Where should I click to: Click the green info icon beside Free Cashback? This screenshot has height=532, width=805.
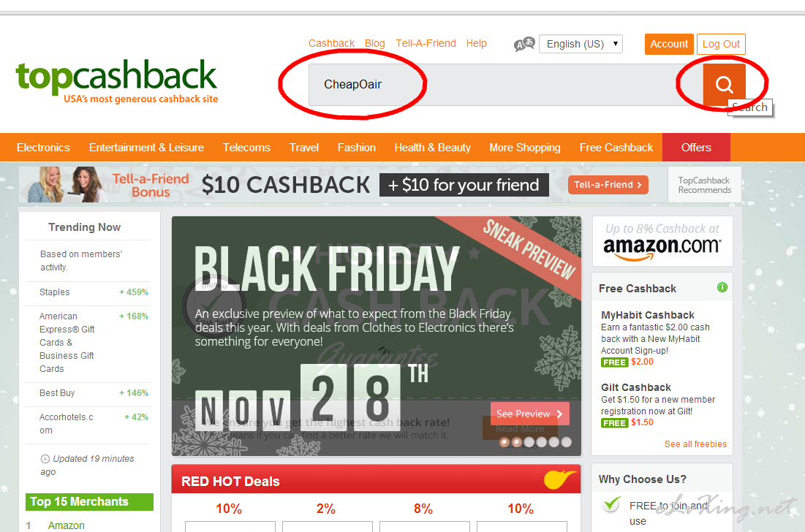[722, 287]
